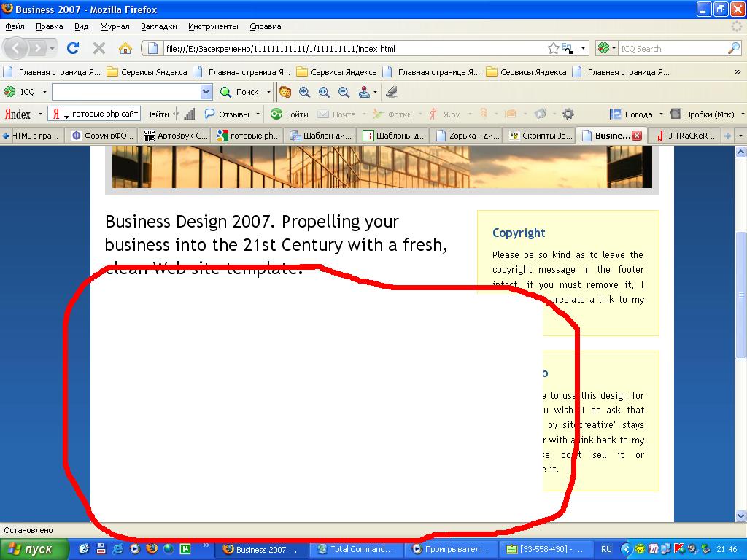Click the Home icon in navigation bar
The image size is (747, 560).
[x=125, y=49]
